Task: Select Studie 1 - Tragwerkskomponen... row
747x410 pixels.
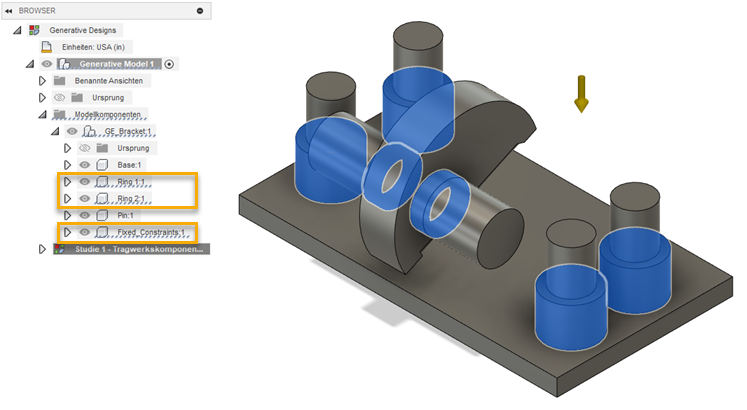Action: (x=131, y=249)
